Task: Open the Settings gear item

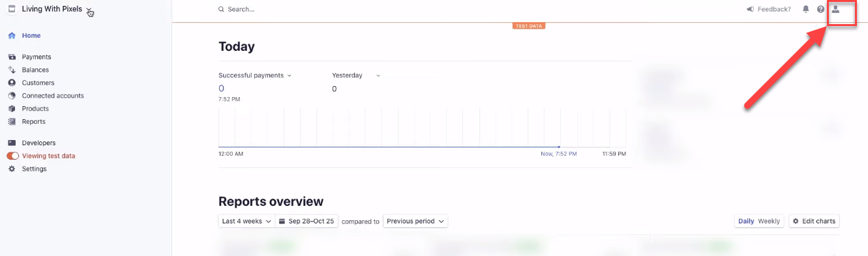Action: point(27,169)
